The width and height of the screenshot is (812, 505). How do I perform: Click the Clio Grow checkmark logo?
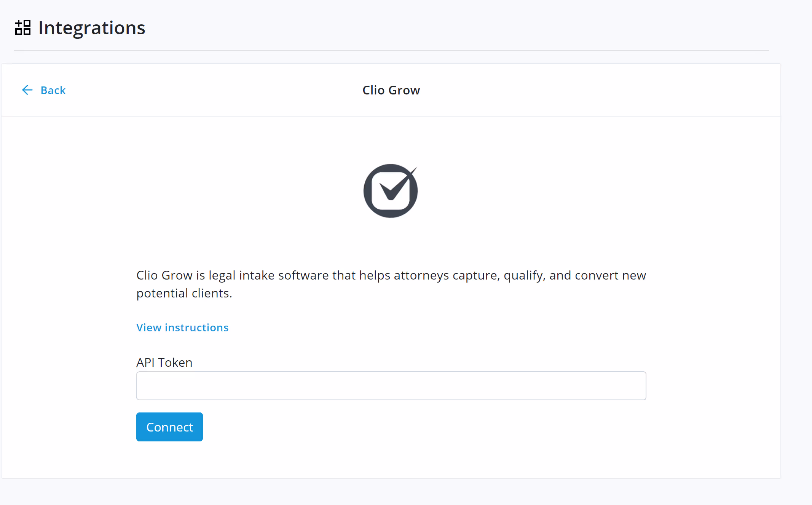(x=391, y=191)
